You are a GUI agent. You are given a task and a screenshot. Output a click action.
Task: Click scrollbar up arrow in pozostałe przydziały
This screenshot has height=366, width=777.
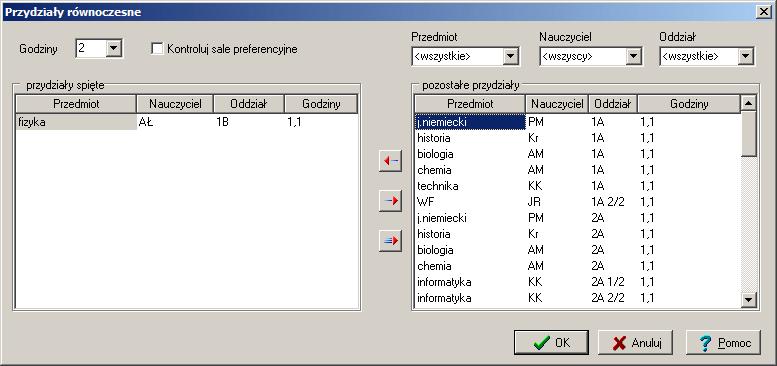(748, 103)
